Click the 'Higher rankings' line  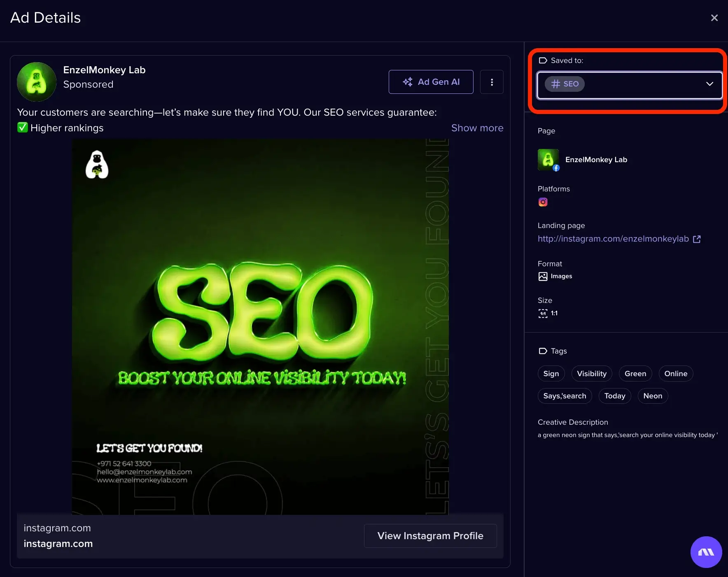click(61, 128)
